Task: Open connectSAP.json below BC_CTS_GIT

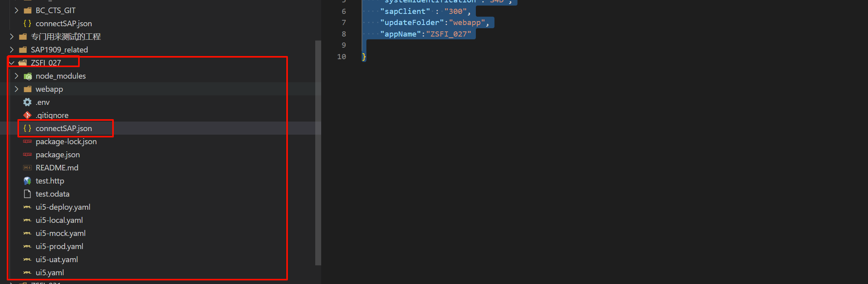Action: tap(64, 23)
